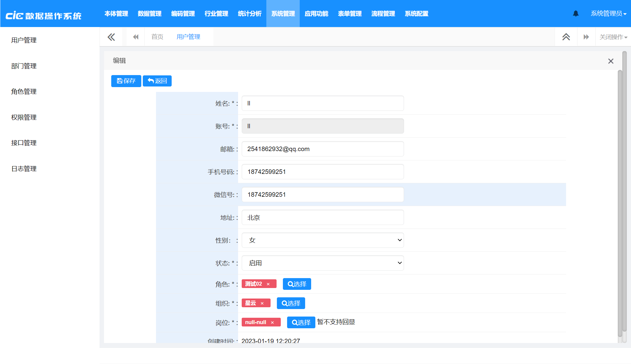
Task: Remove the null-null position tag
Action: 272,323
